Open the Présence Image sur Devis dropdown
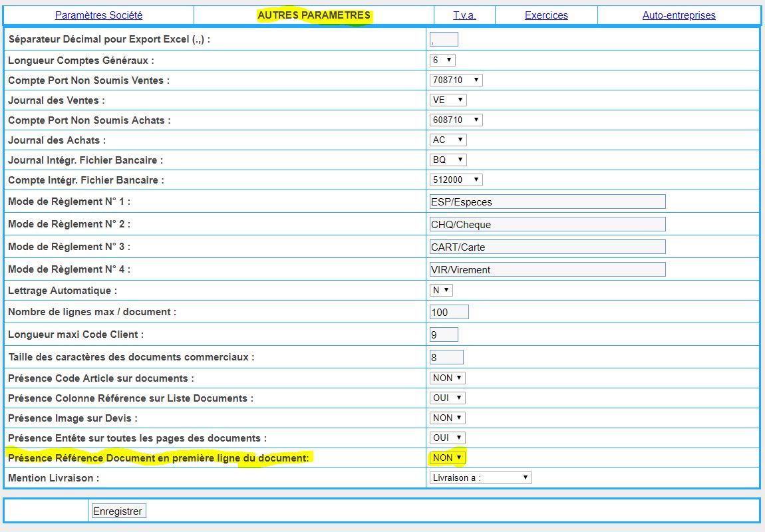 447,418
